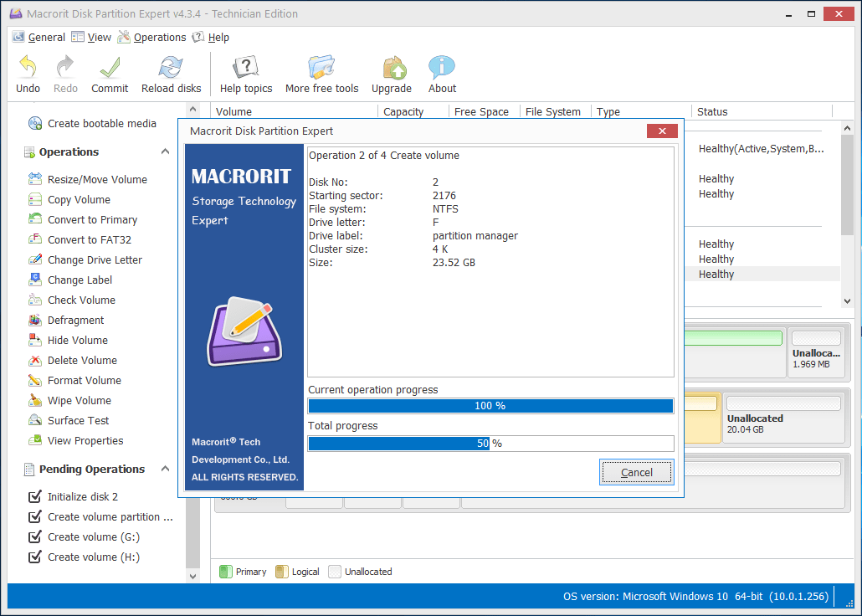Close the progress dialog

(x=662, y=131)
